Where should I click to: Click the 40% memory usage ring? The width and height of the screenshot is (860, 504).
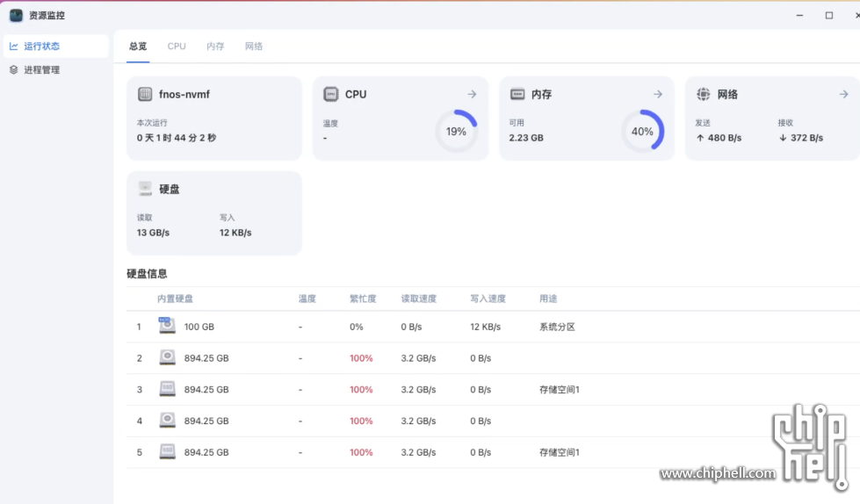[642, 131]
